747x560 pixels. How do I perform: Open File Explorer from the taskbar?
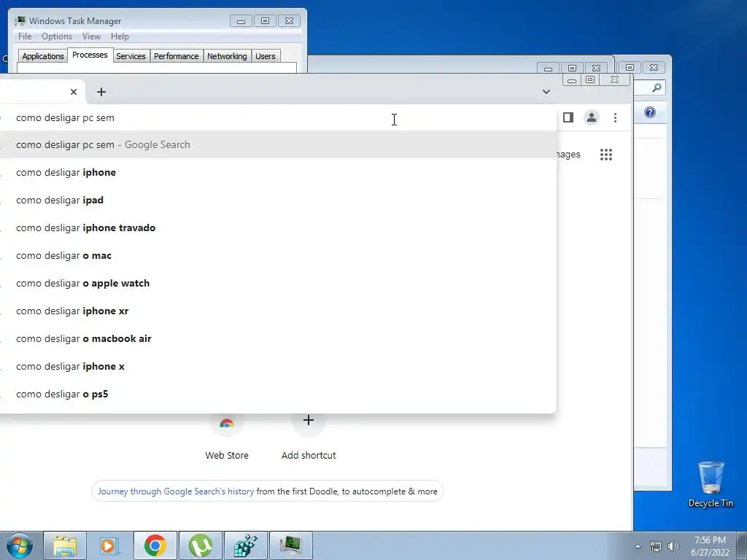click(x=65, y=545)
